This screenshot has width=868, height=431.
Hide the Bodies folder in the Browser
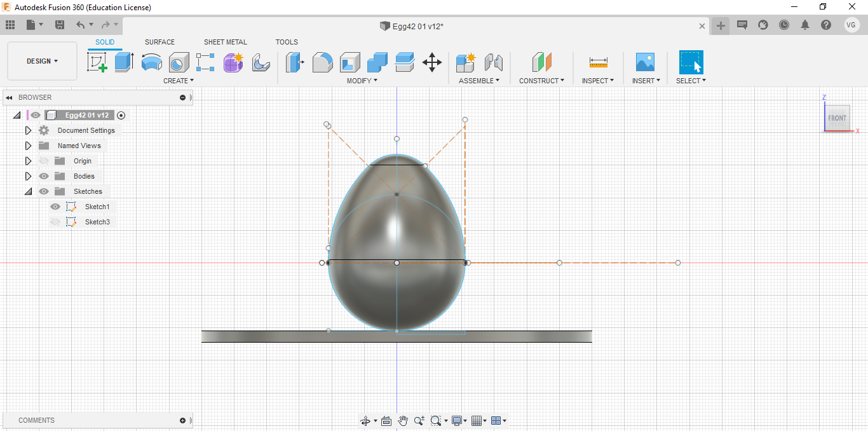44,175
